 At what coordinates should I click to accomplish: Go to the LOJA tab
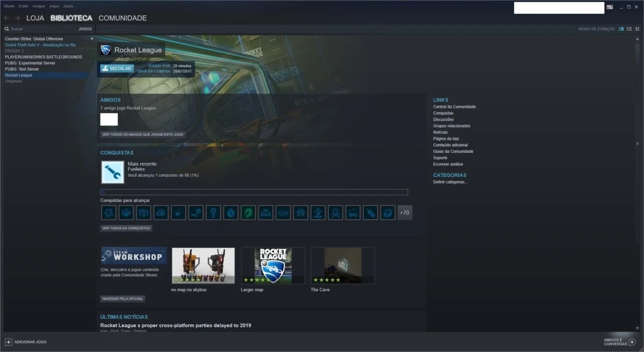pos(35,18)
